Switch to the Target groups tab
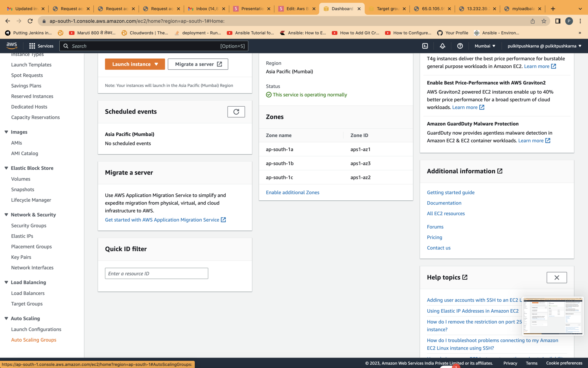This screenshot has height=368, width=588. point(387,9)
